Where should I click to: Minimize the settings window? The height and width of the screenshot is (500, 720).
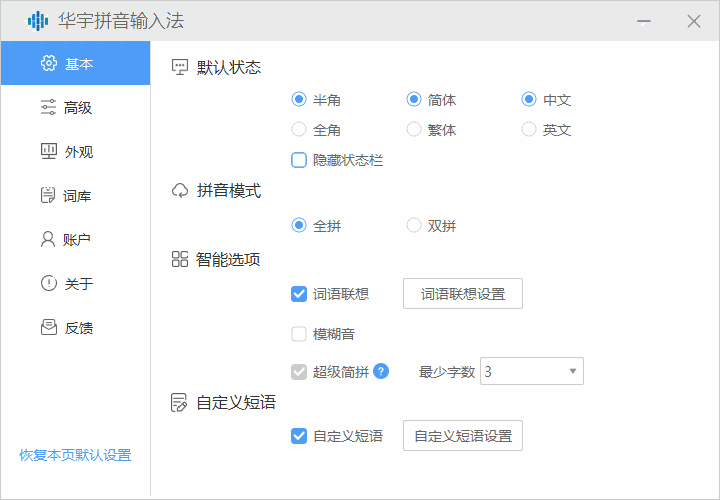click(x=644, y=21)
